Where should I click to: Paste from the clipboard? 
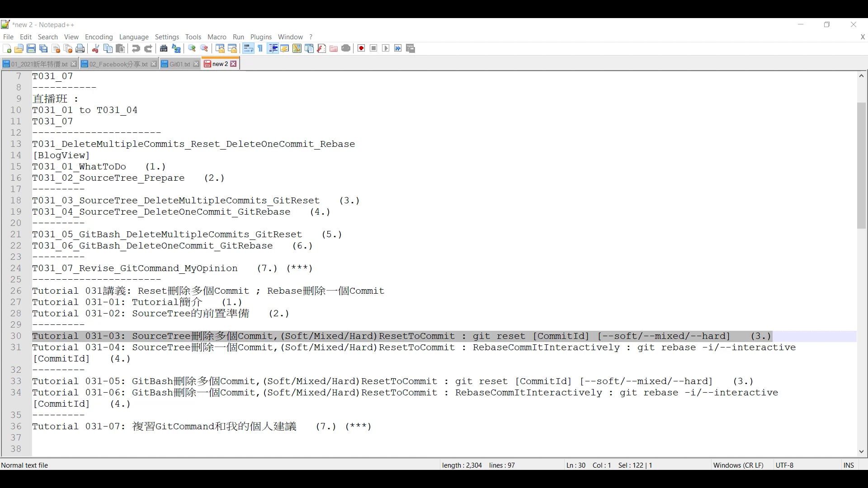[x=120, y=48]
